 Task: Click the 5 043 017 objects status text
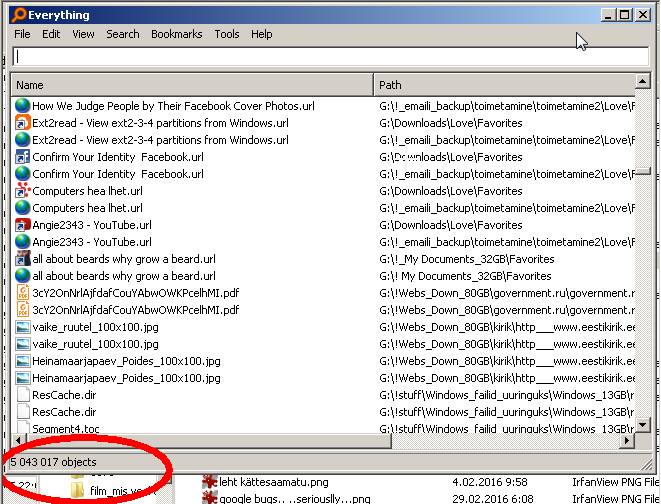pyautogui.click(x=53, y=462)
